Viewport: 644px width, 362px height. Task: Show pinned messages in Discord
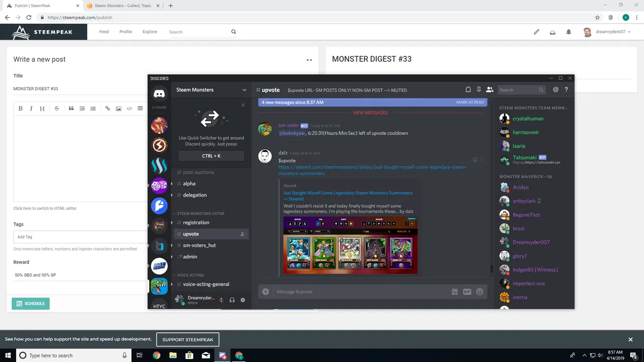(x=479, y=89)
